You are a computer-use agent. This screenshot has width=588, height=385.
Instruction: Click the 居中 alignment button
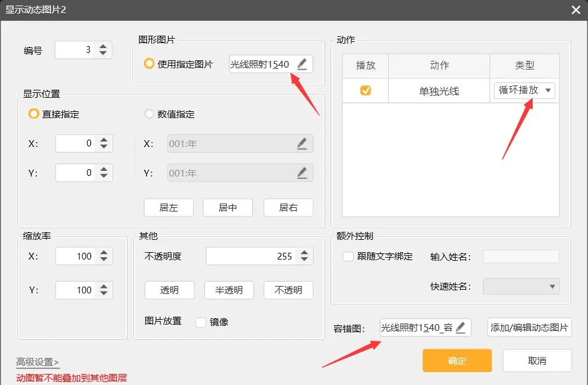pyautogui.click(x=228, y=208)
